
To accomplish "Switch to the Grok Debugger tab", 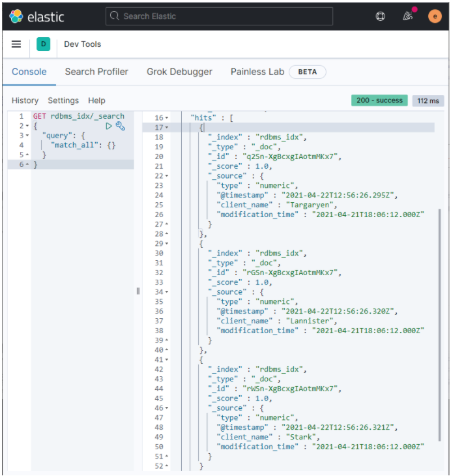I will (x=179, y=72).
